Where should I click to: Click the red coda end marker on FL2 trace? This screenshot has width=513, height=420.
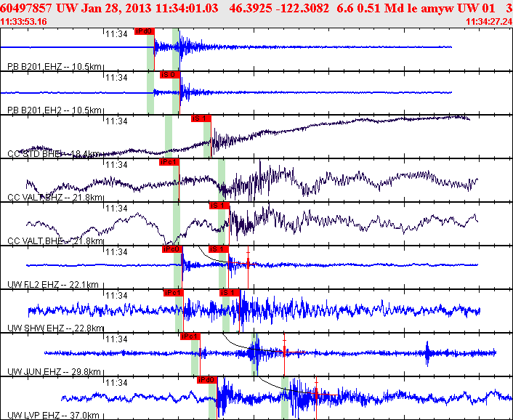point(248,263)
